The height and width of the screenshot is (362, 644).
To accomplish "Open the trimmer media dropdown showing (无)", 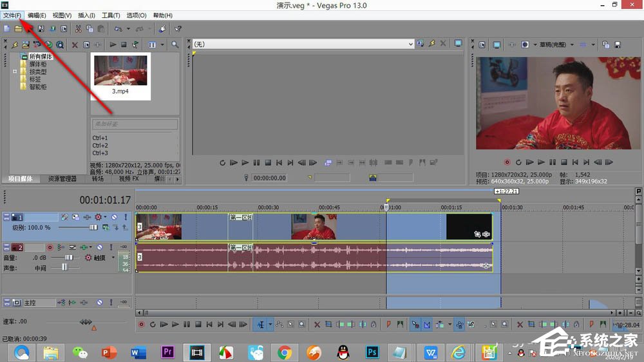I will [x=303, y=44].
